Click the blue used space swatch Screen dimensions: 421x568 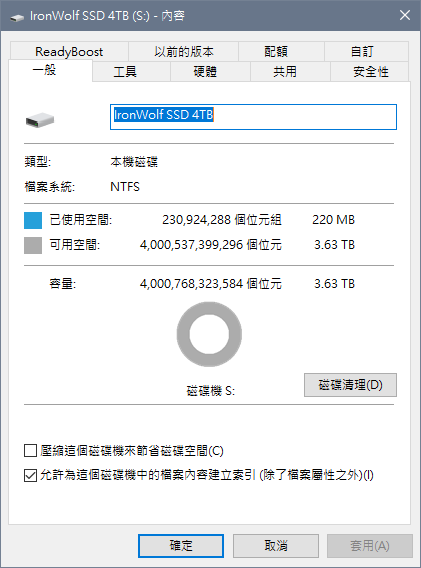pyautogui.click(x=33, y=220)
